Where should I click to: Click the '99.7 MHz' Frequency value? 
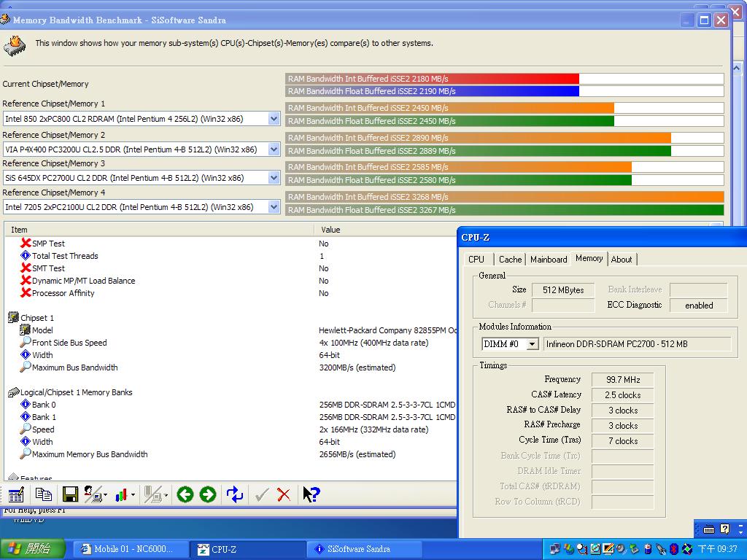pyautogui.click(x=623, y=379)
